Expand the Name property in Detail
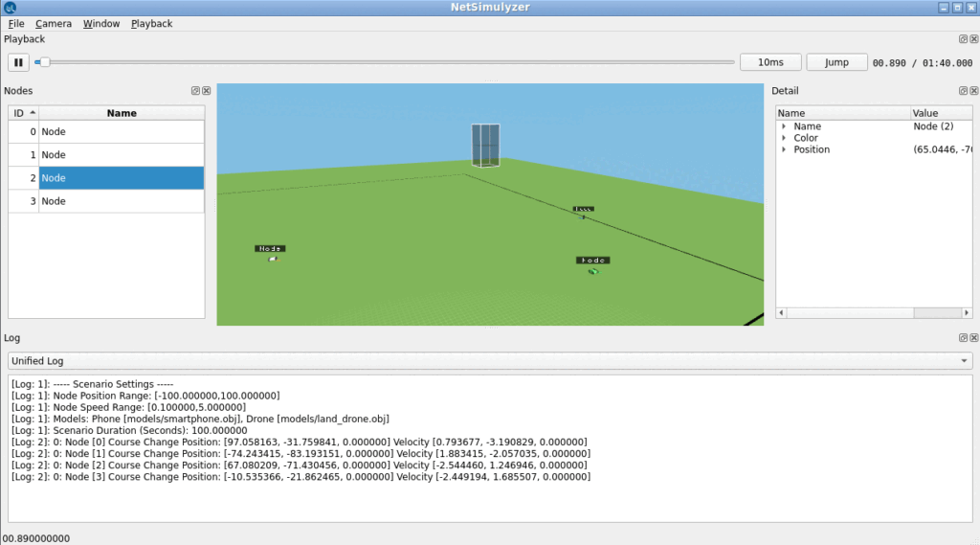Image resolution: width=980 pixels, height=545 pixels. click(x=784, y=126)
